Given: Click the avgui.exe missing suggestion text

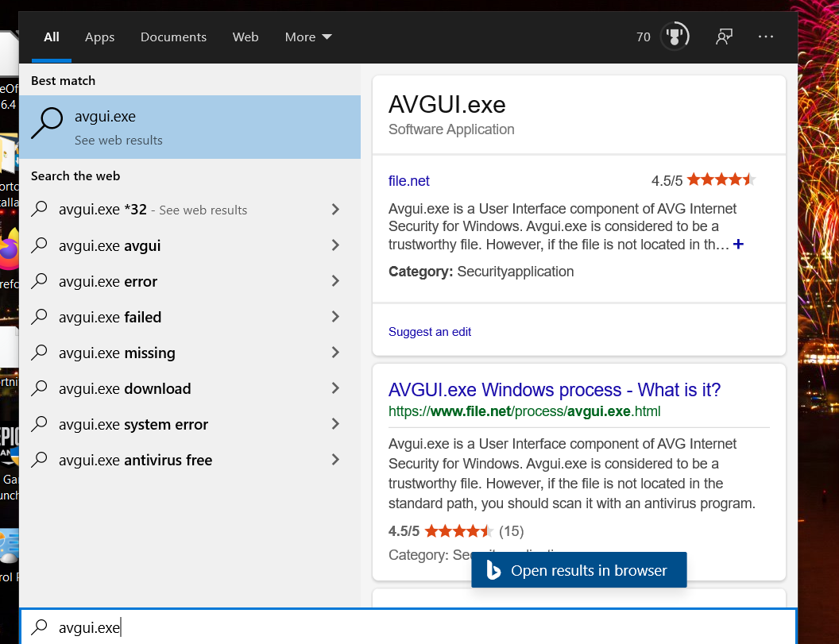Looking at the screenshot, I should 117,353.
